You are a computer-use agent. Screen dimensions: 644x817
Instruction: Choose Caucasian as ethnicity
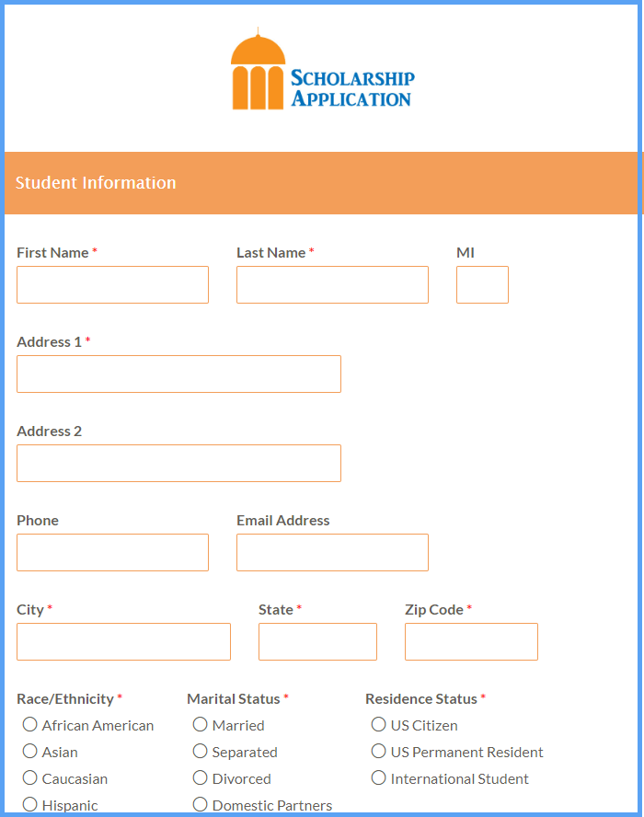(x=30, y=778)
